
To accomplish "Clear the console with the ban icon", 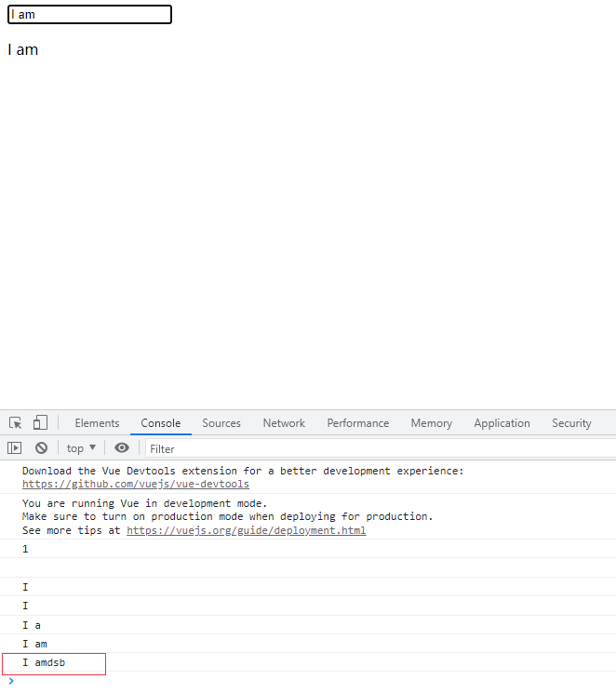I will [42, 448].
